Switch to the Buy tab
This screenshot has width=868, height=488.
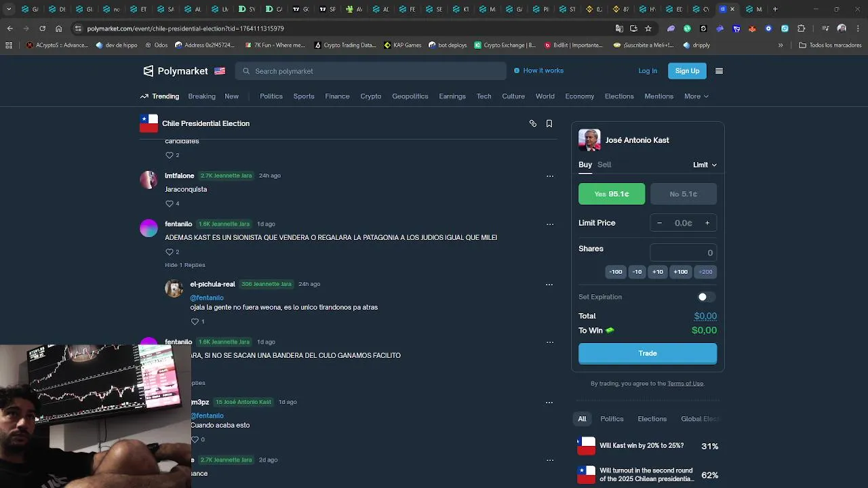click(x=585, y=165)
